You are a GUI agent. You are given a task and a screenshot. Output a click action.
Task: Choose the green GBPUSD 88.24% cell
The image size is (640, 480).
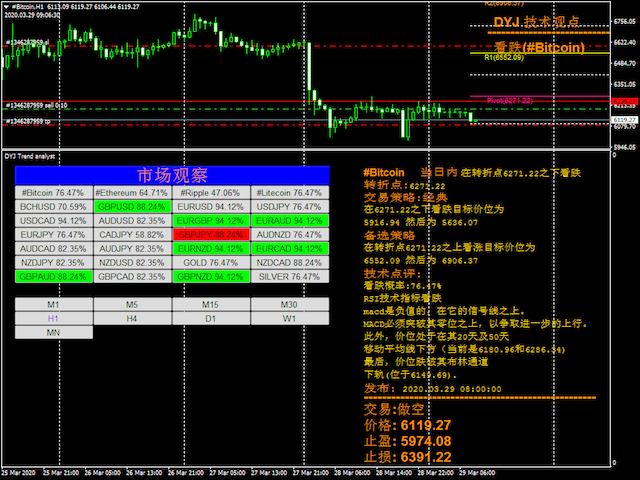pos(132,206)
